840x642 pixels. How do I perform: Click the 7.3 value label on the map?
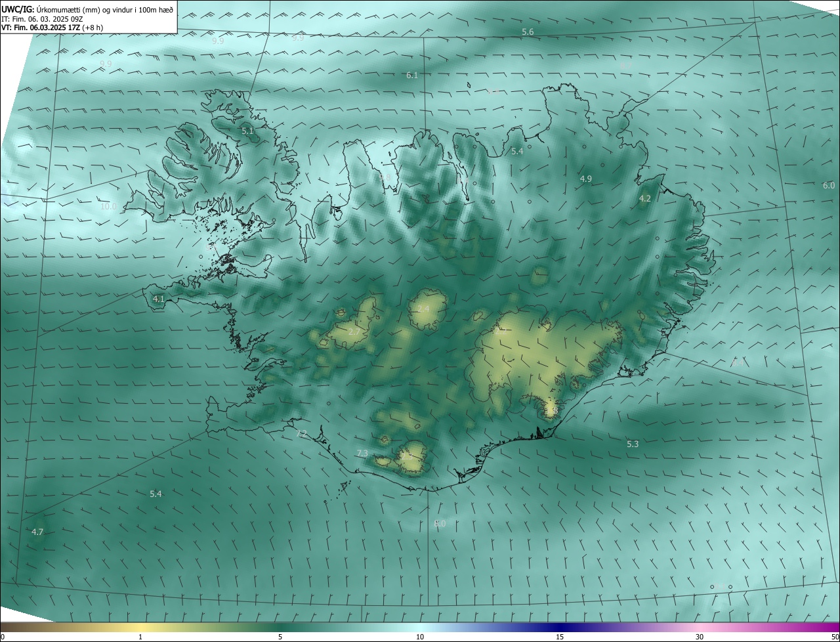coord(362,454)
